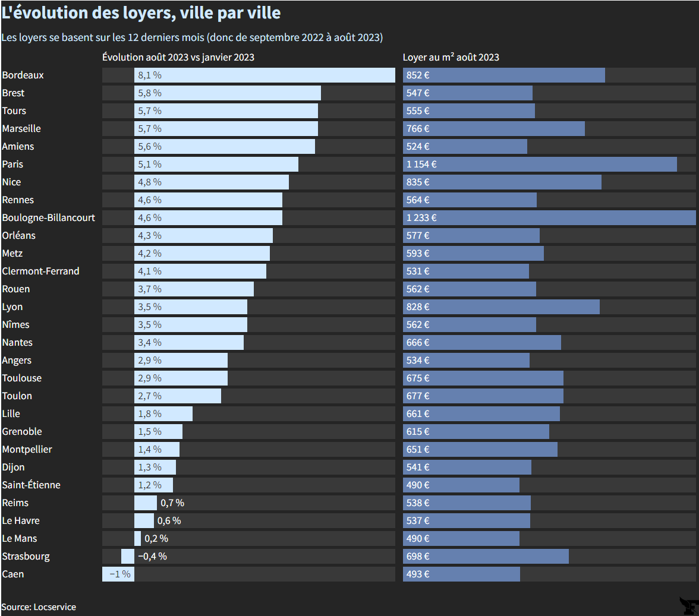Select the Clermont-Ferrand row label
Viewport: 699px width, 616px height.
40,271
